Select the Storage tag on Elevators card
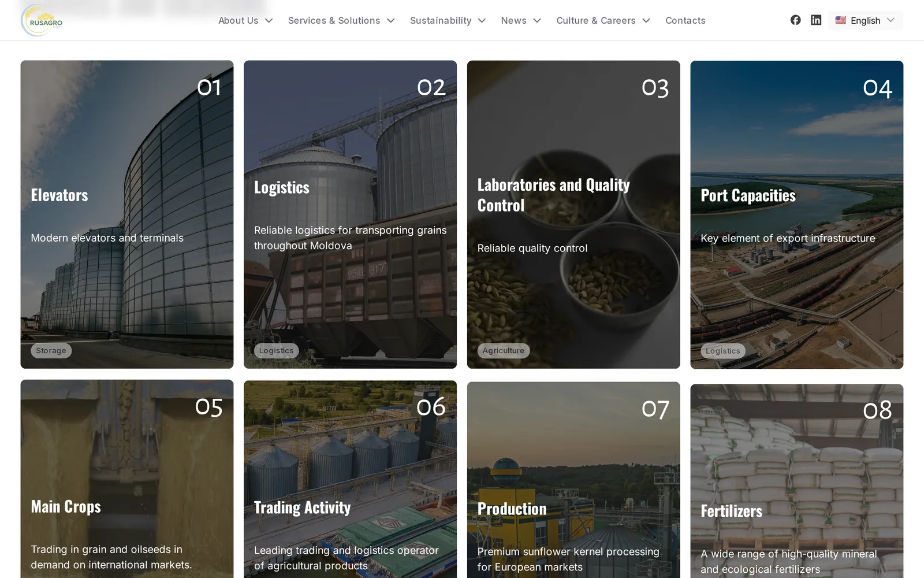The height and width of the screenshot is (578, 924). pos(51,351)
